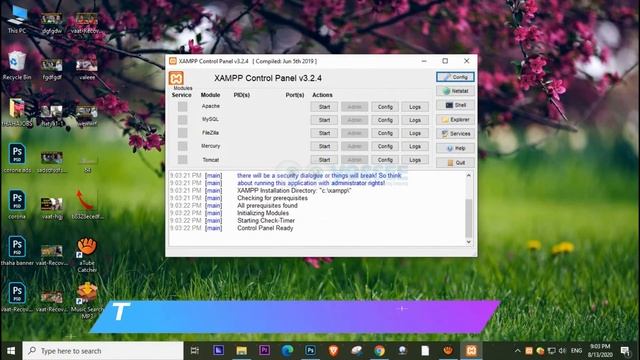Screen dimensions: 640x360
Task: Launch the XAMPP Shell
Action: pos(455,105)
